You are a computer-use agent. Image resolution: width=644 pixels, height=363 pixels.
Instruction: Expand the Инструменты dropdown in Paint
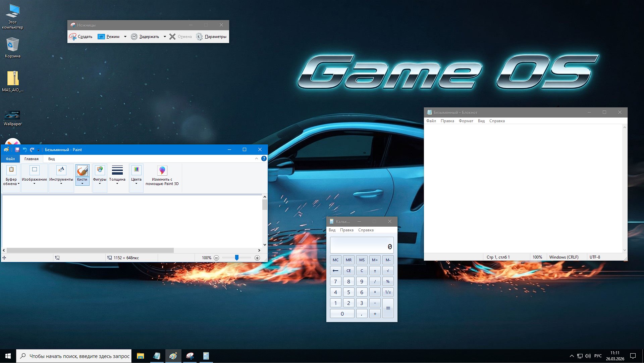click(x=61, y=183)
